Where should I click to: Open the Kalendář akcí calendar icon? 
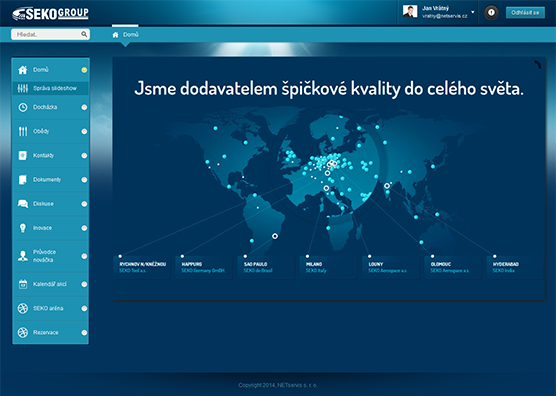click(x=23, y=284)
